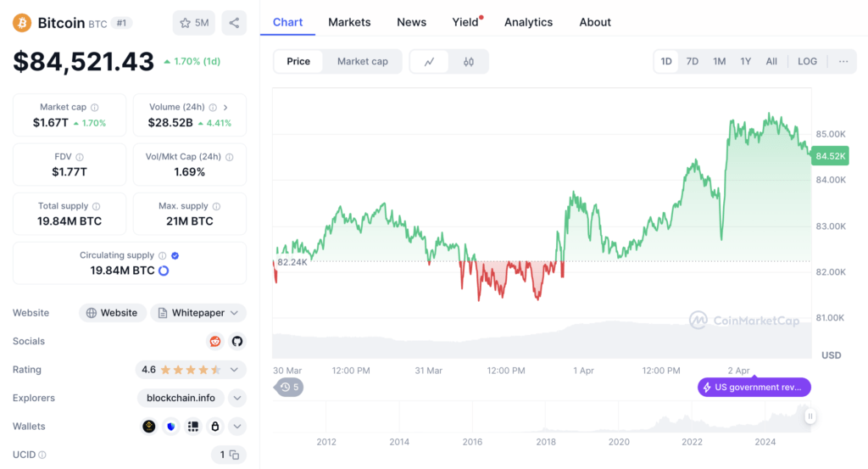Viewport: 868px width, 469px height.
Task: Visit the Bitcoin Website link
Action: [x=113, y=313]
